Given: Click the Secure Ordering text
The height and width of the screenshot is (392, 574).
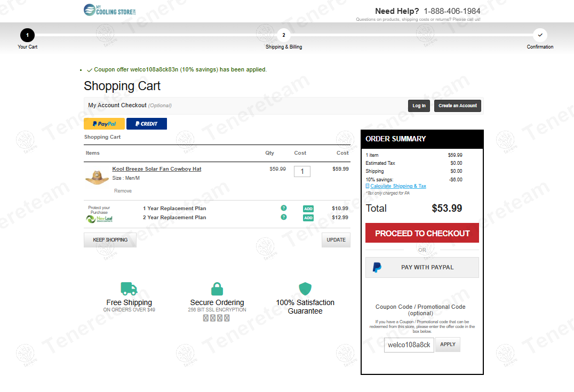Looking at the screenshot, I should [217, 302].
